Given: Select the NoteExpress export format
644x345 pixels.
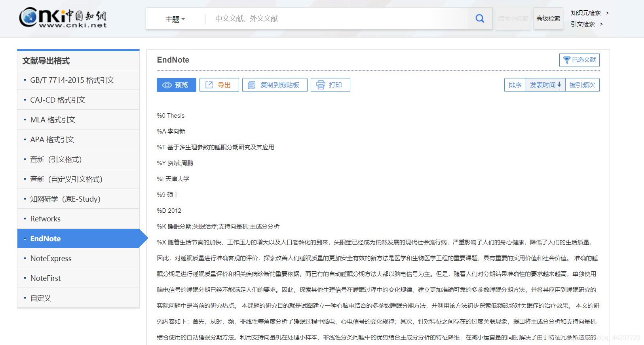Looking at the screenshot, I should point(78,258).
